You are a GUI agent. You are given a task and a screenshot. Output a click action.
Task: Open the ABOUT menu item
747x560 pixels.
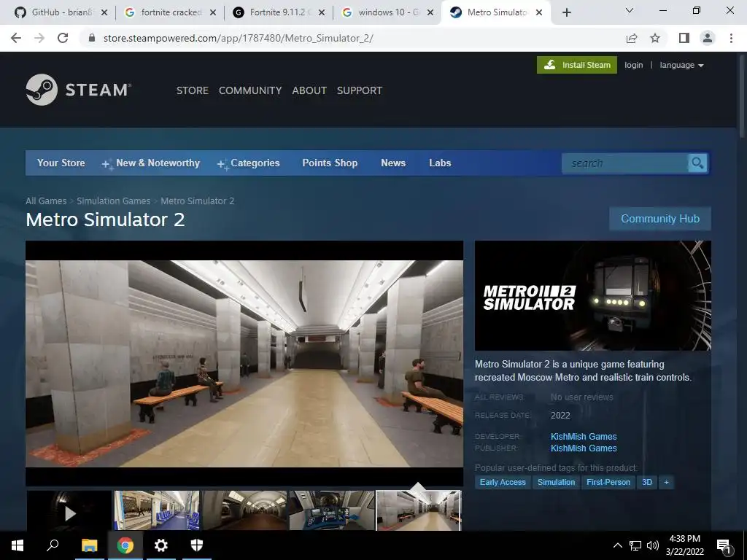(x=309, y=90)
